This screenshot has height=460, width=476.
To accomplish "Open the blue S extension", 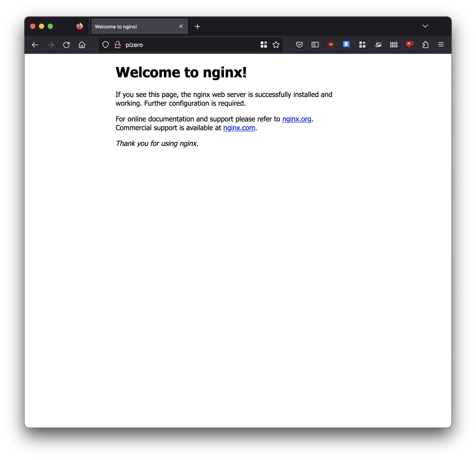I will point(346,45).
